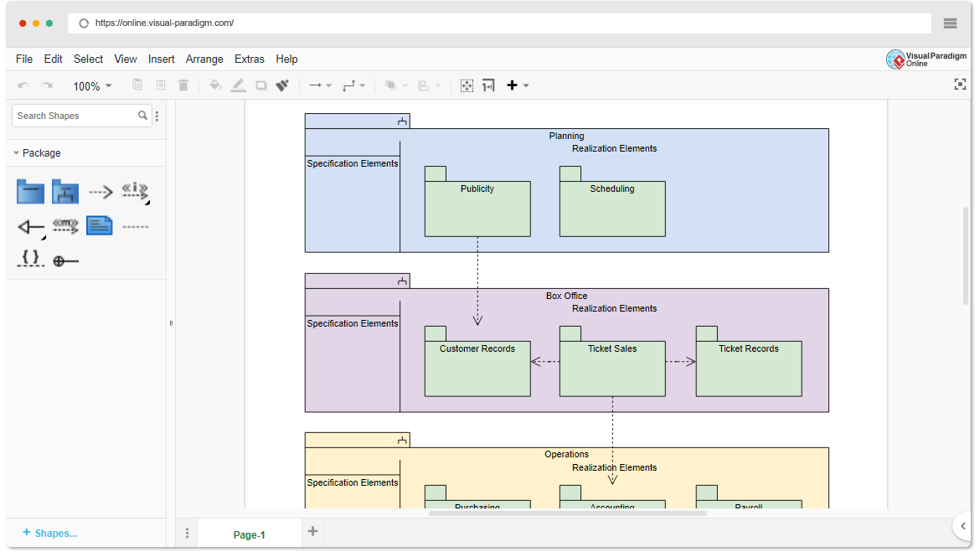Switch to the Page-1 tab
Screen dimensions: 980x557
pyautogui.click(x=249, y=534)
